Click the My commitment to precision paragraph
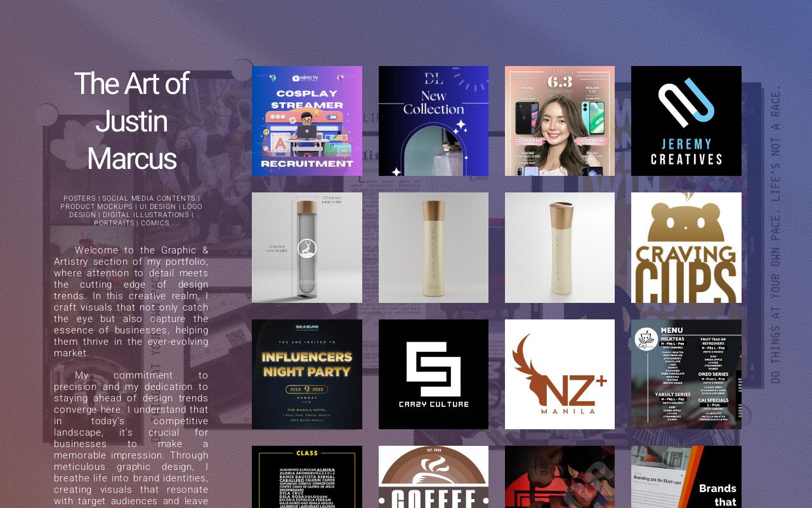Image resolution: width=812 pixels, height=508 pixels. click(x=131, y=438)
